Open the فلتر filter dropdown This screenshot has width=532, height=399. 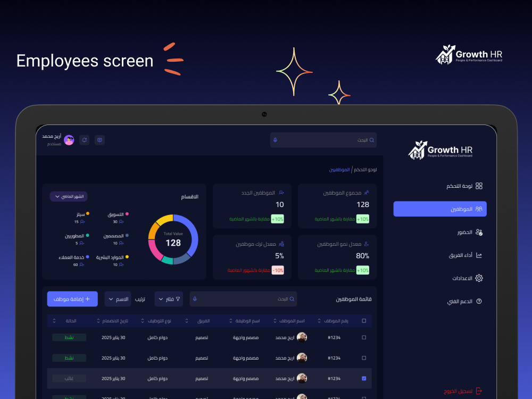tap(169, 299)
